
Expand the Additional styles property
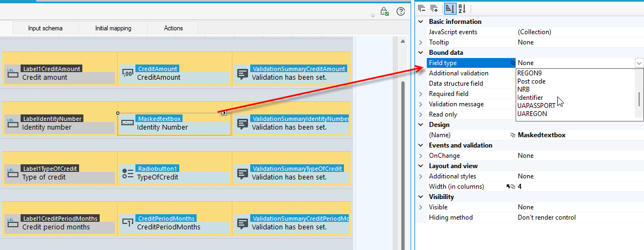[420, 176]
